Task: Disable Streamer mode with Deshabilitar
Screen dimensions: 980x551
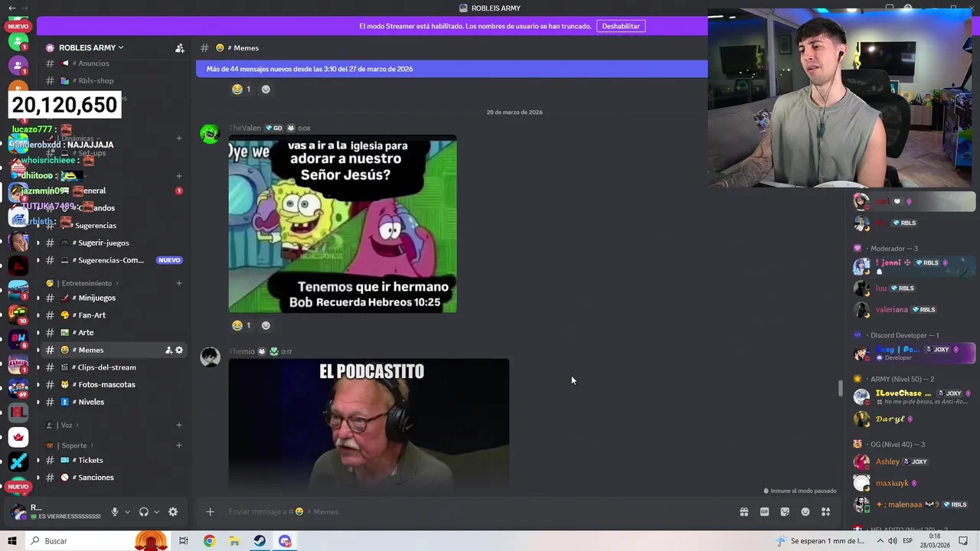Action: (621, 26)
